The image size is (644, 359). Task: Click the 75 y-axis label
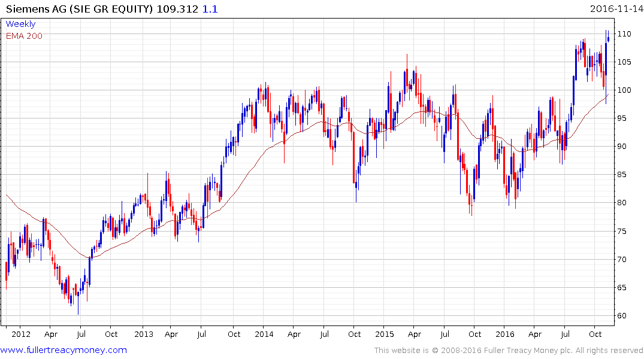[622, 231]
